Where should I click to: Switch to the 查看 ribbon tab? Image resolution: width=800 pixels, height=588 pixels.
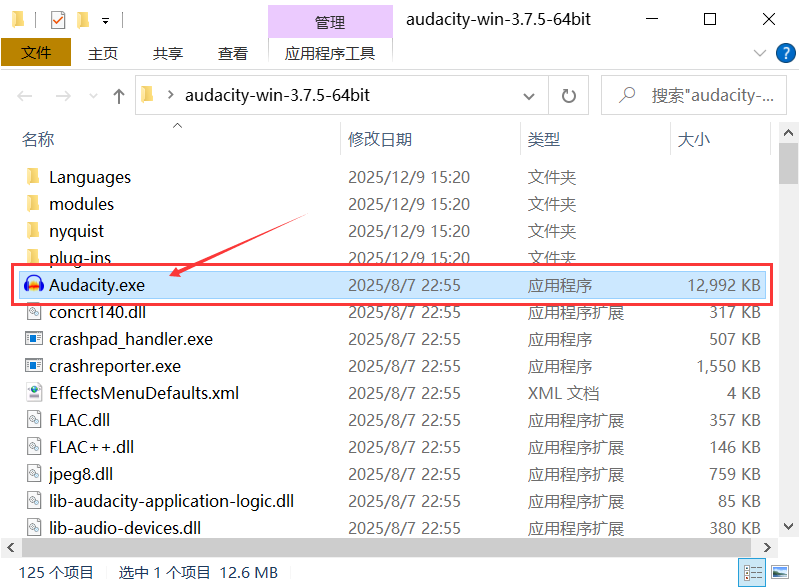(233, 53)
